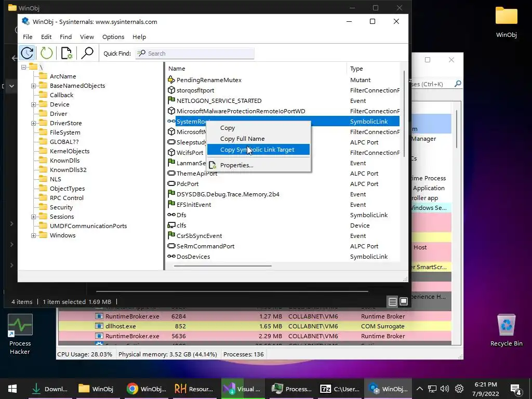
Task: Expand the Windows tree node
Action: [x=34, y=235]
